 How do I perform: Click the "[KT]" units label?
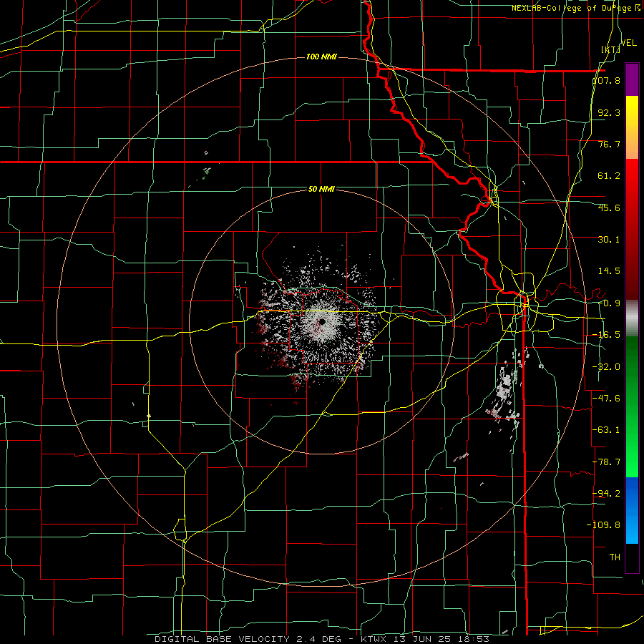[x=610, y=49]
